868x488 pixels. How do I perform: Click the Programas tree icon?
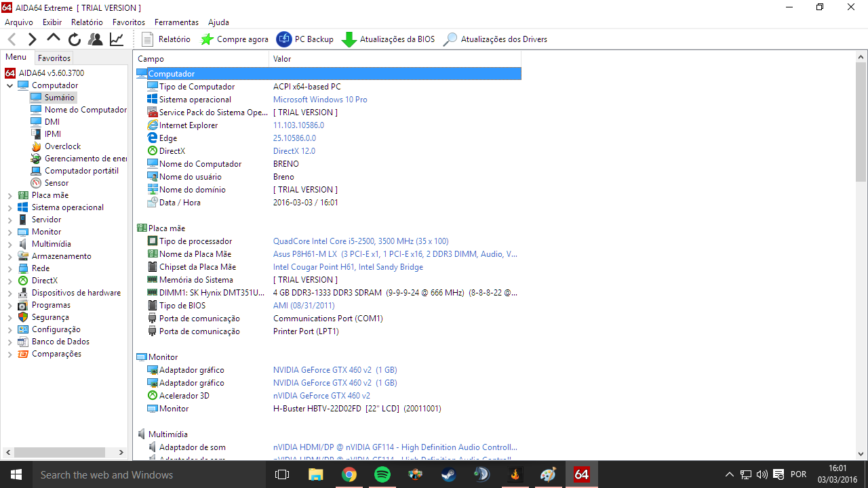[x=23, y=305]
